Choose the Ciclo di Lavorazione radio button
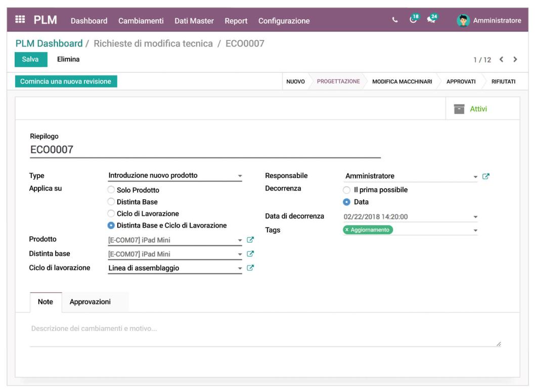The width and height of the screenshot is (535, 392). click(x=111, y=214)
